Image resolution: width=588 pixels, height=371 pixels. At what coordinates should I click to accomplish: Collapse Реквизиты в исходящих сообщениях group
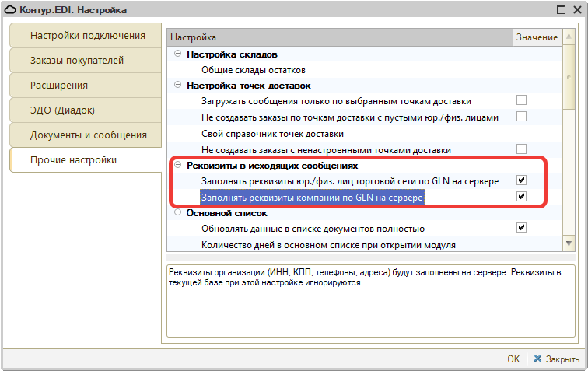[178, 165]
